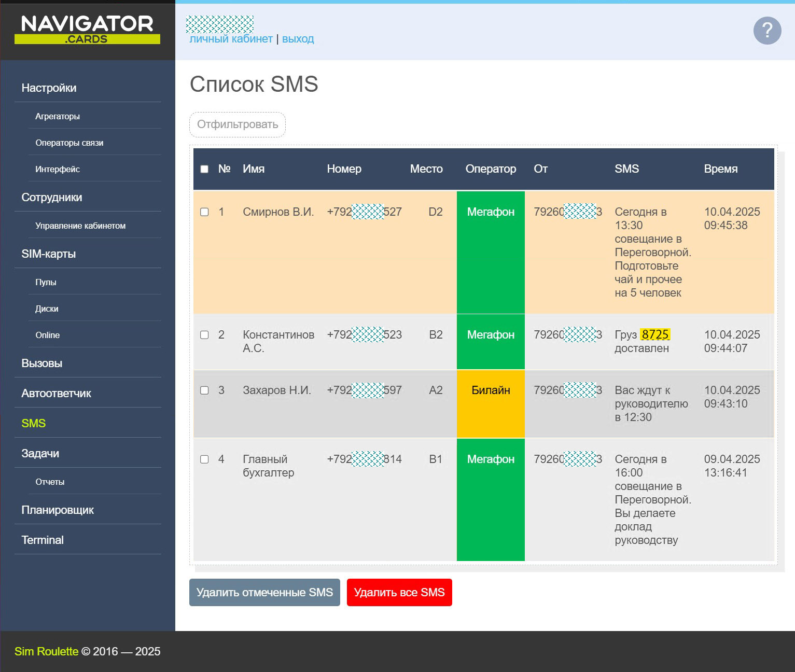Tick the Главный бухгалтер row checkbox
795x672 pixels.
pyautogui.click(x=204, y=459)
